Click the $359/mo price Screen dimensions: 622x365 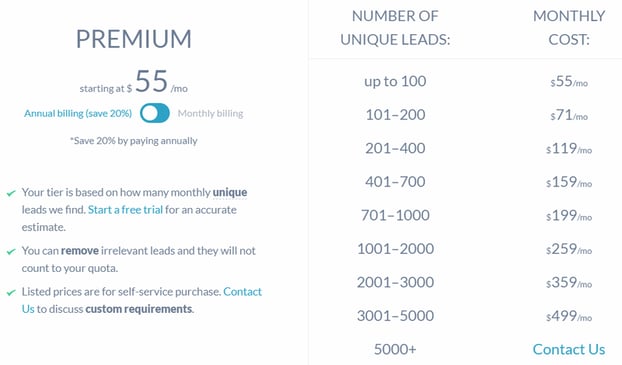569,282
